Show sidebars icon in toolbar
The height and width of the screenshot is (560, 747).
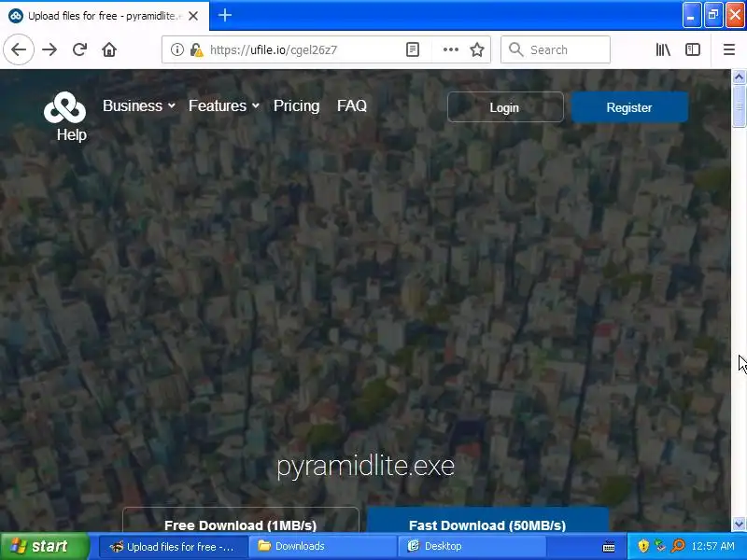pos(692,49)
